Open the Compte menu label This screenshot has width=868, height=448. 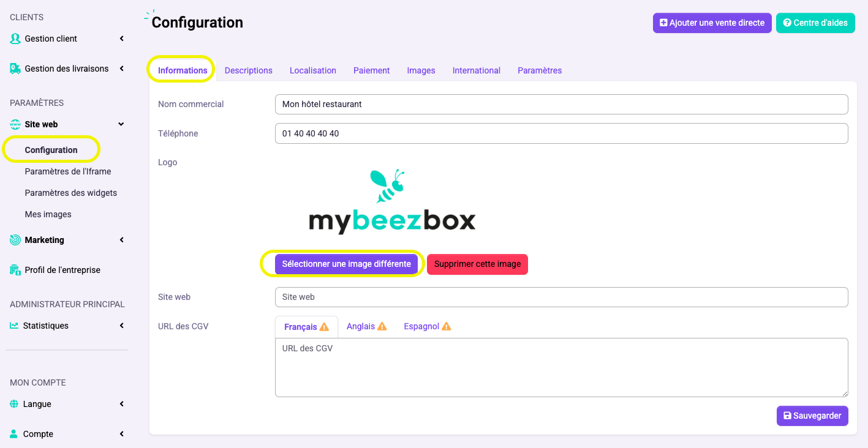click(x=38, y=434)
